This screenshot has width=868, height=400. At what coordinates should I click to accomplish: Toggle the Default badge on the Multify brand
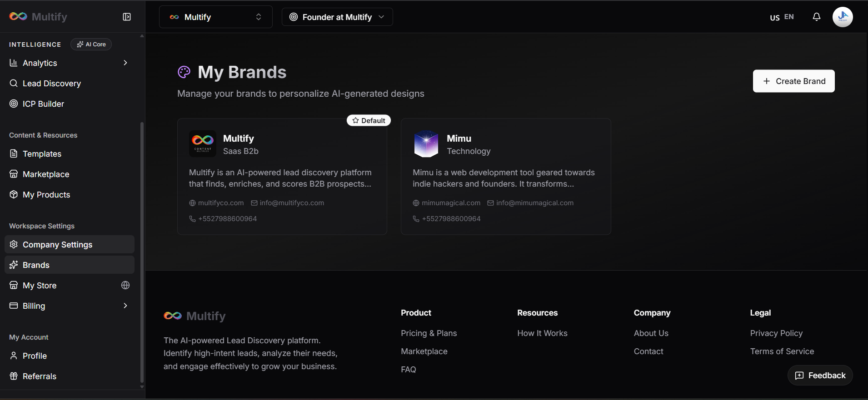click(x=369, y=120)
